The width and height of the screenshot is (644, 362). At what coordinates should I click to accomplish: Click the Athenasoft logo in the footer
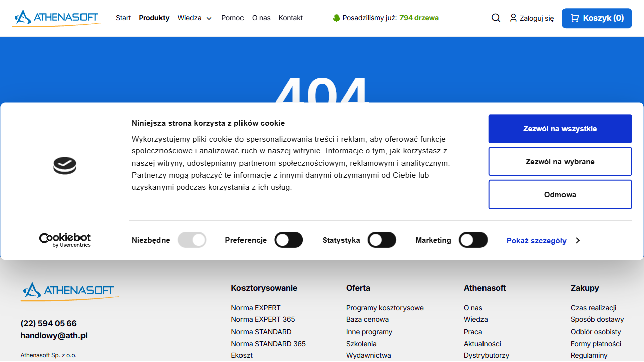[69, 292]
